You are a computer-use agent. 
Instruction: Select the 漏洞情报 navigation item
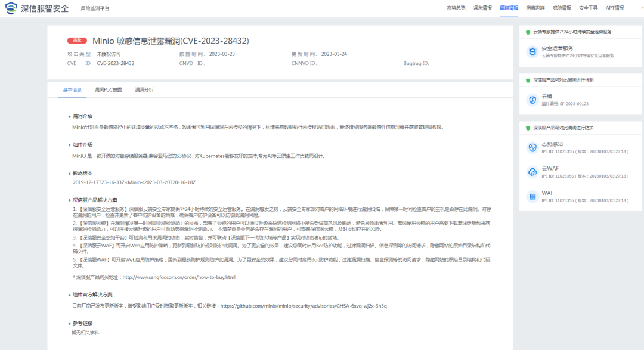click(x=509, y=8)
